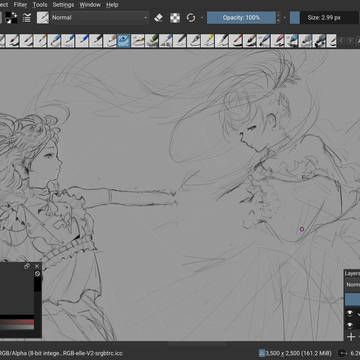Add a new layer with the plus button
Image resolution: width=360 pixels, height=360 pixels.
(x=351, y=337)
